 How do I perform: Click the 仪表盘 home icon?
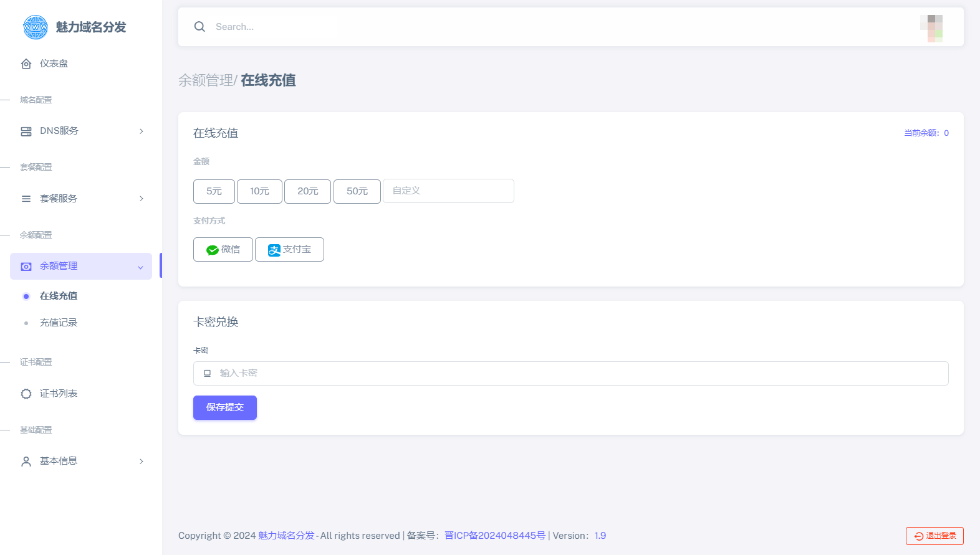click(26, 64)
